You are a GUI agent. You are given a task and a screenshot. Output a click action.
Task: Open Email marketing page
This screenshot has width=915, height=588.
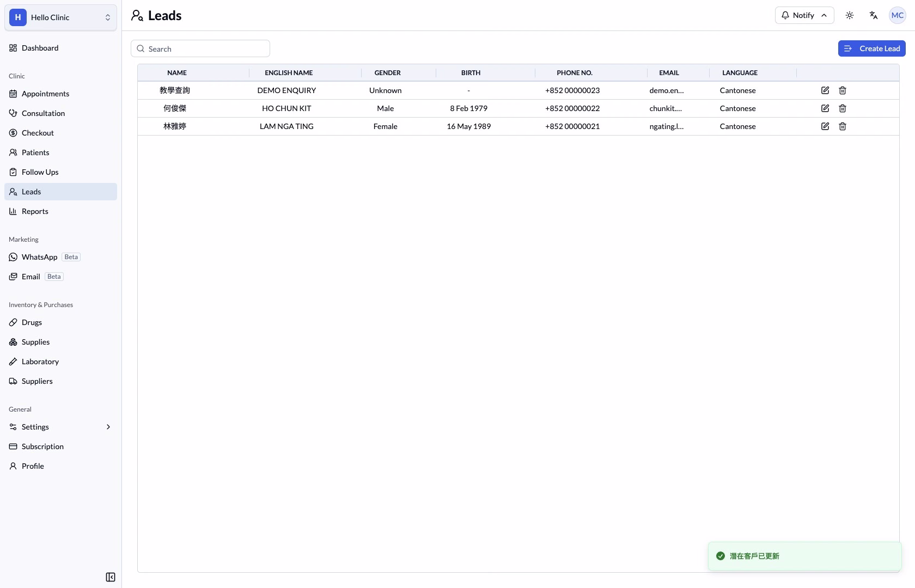pyautogui.click(x=60, y=277)
